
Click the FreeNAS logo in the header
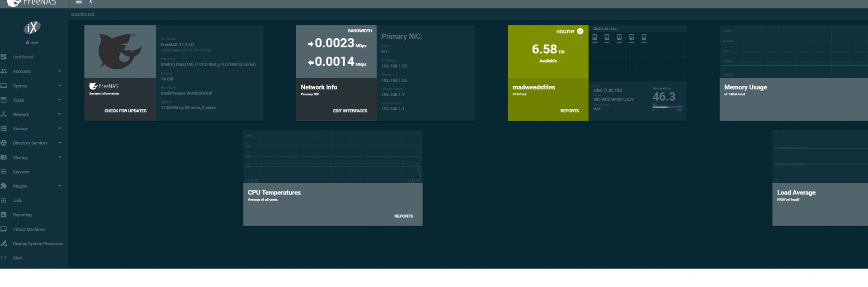pos(32,3)
